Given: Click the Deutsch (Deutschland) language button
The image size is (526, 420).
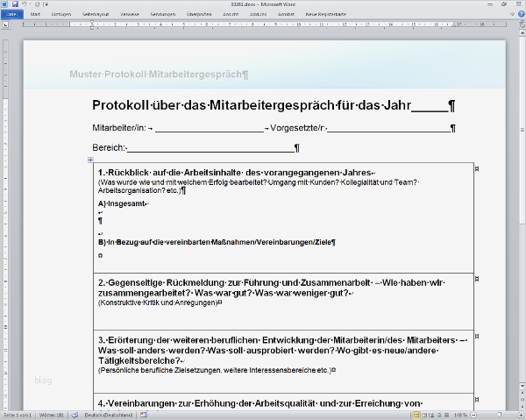Looking at the screenshot, I should coord(109,416).
